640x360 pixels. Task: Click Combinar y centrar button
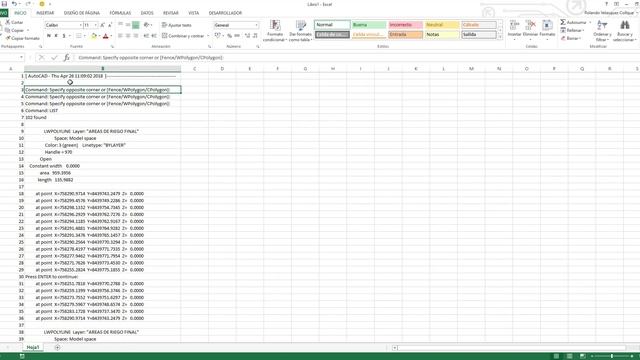point(183,36)
